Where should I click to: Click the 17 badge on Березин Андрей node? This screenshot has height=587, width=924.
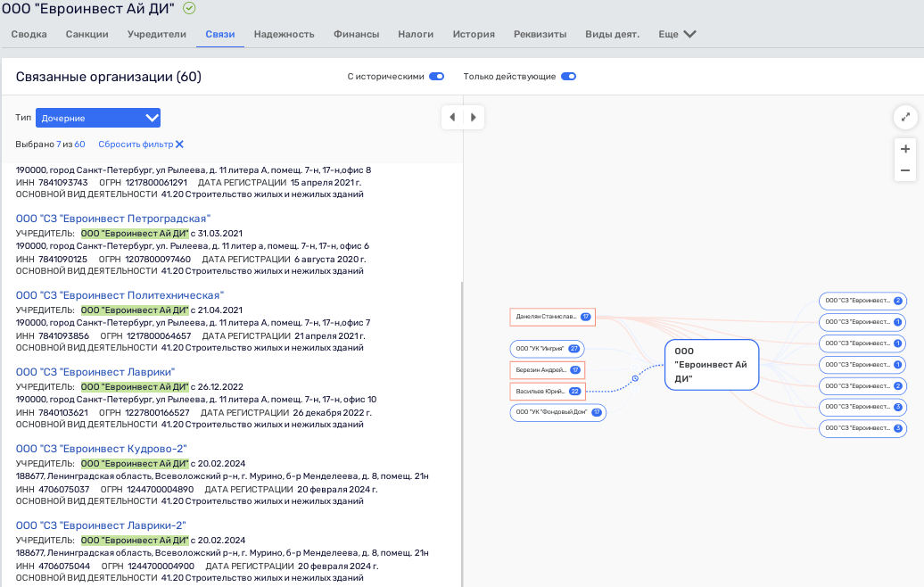click(x=575, y=370)
